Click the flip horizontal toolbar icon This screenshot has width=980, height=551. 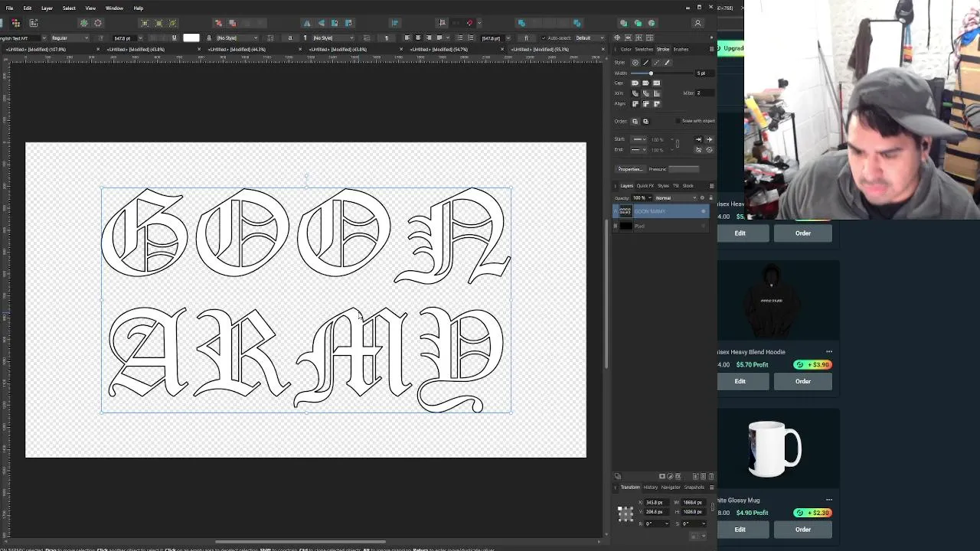click(307, 23)
